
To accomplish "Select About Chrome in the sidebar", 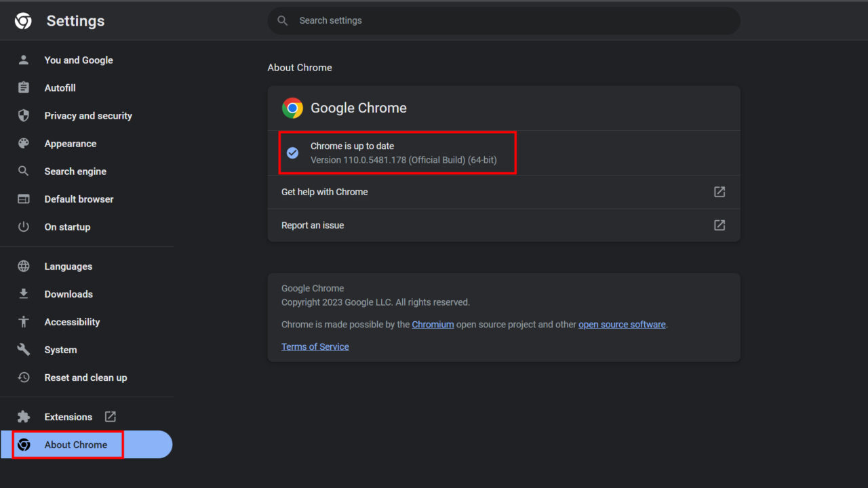I will click(x=75, y=444).
